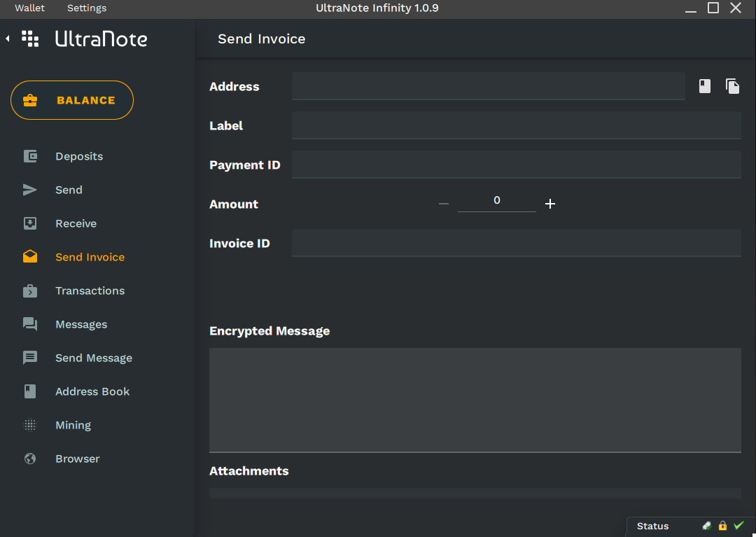Click the UltraNote wordmark text
756x537 pixels.
click(x=101, y=39)
